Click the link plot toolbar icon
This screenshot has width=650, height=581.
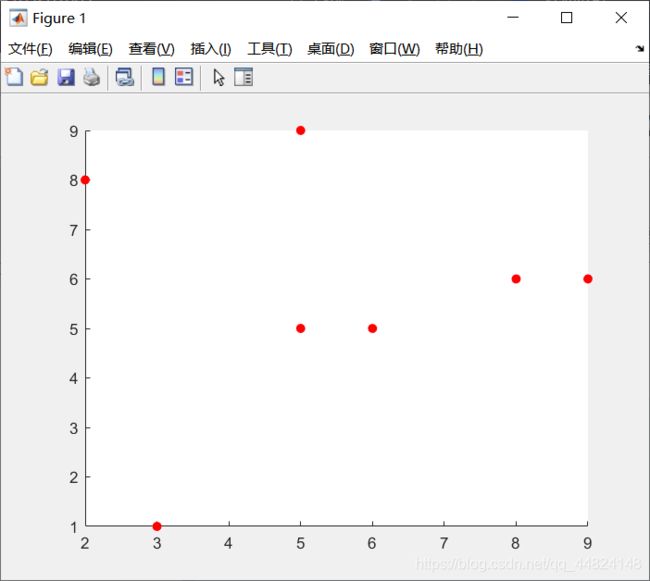[125, 77]
